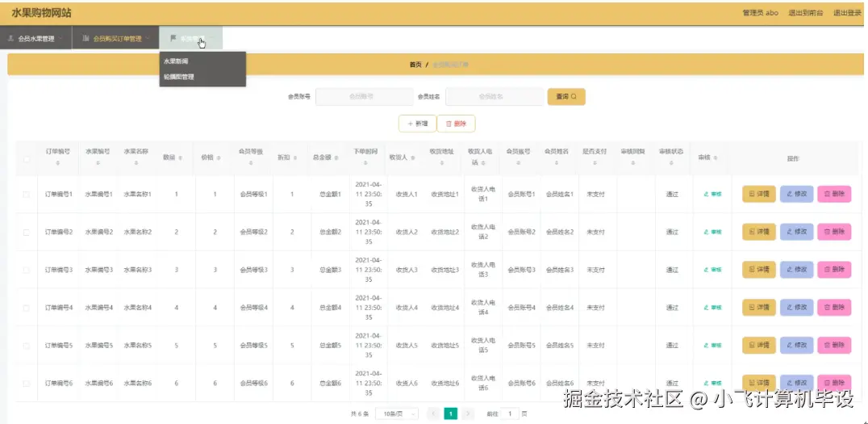Sort table by 会员等级 column
The width and height of the screenshot is (868, 424).
pos(252,163)
